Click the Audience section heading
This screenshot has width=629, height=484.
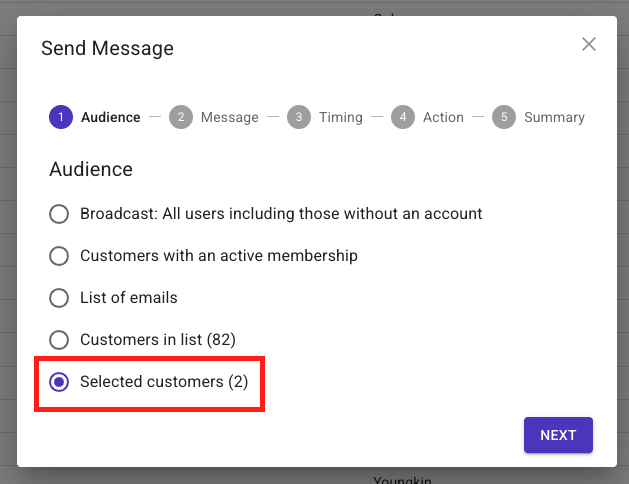[91, 170]
